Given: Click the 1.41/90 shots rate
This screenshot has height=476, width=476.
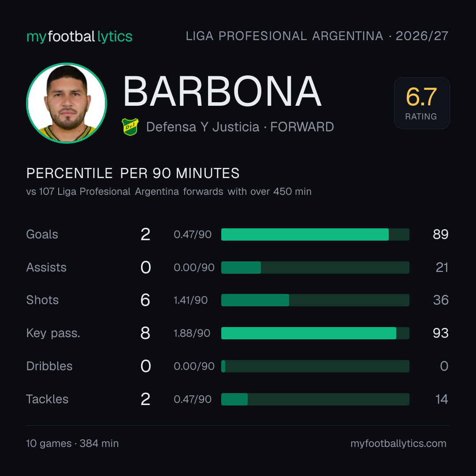Looking at the screenshot, I should click(x=191, y=300).
